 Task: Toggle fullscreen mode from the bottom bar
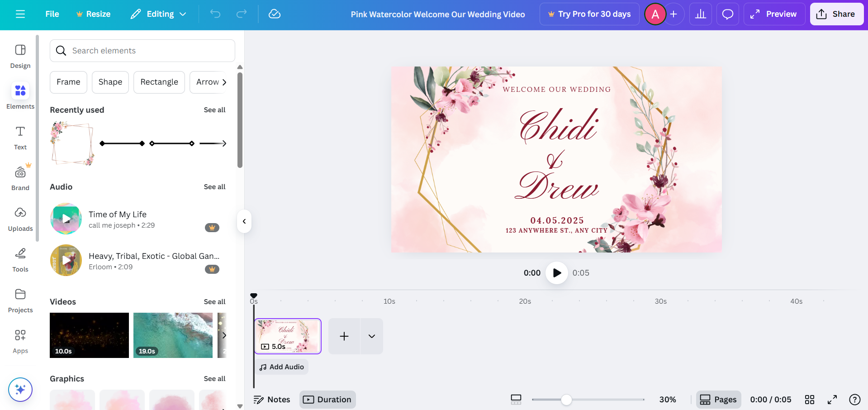click(x=832, y=400)
